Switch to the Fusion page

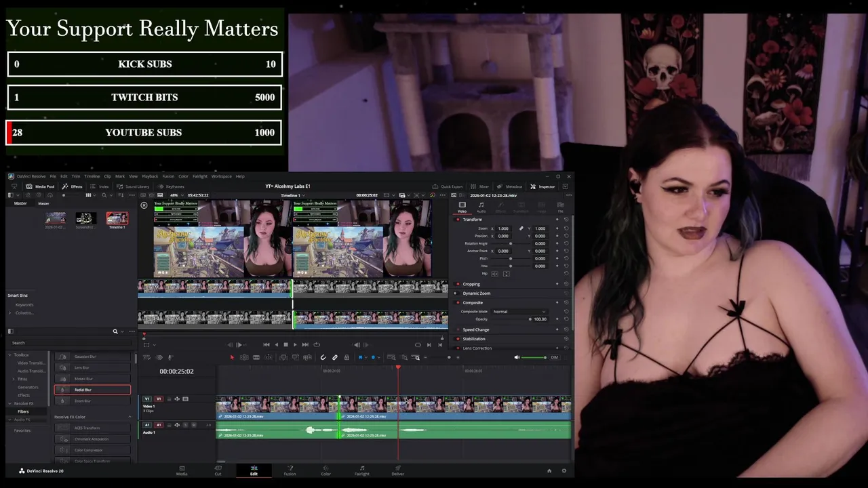click(290, 470)
